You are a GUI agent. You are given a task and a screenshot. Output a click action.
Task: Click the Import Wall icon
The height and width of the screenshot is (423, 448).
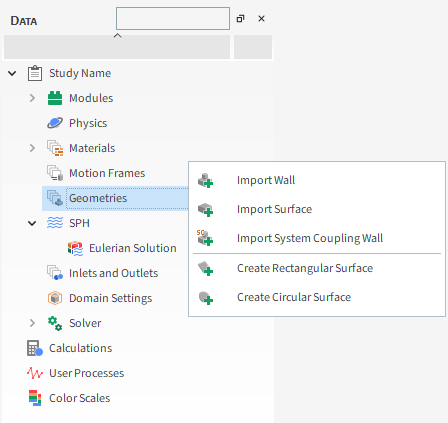tap(205, 180)
